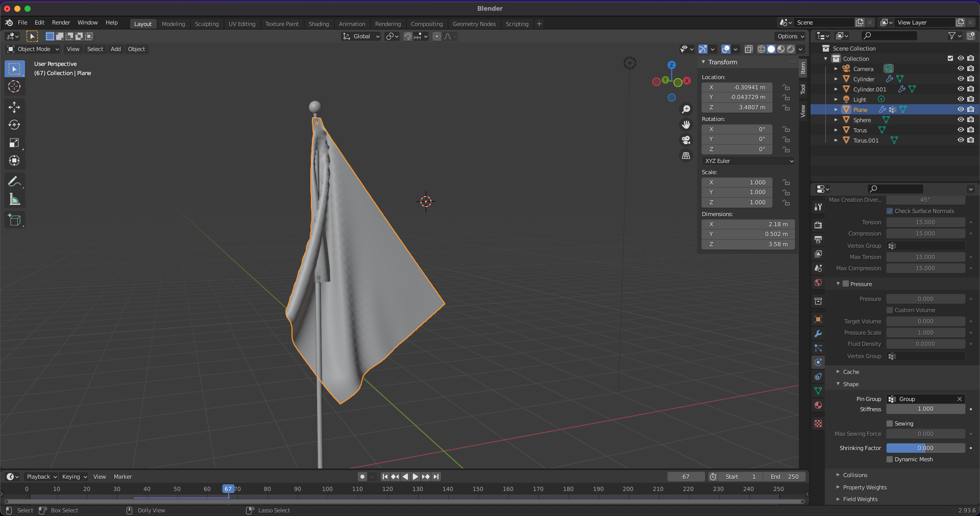980x516 pixels.
Task: Switch to Geometry Nodes workspace tab
Action: 474,24
